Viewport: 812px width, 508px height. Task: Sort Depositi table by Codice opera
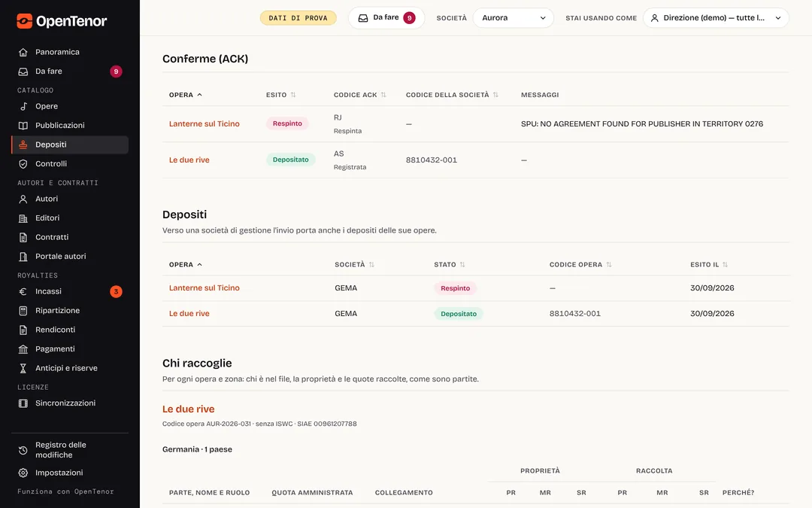(580, 264)
